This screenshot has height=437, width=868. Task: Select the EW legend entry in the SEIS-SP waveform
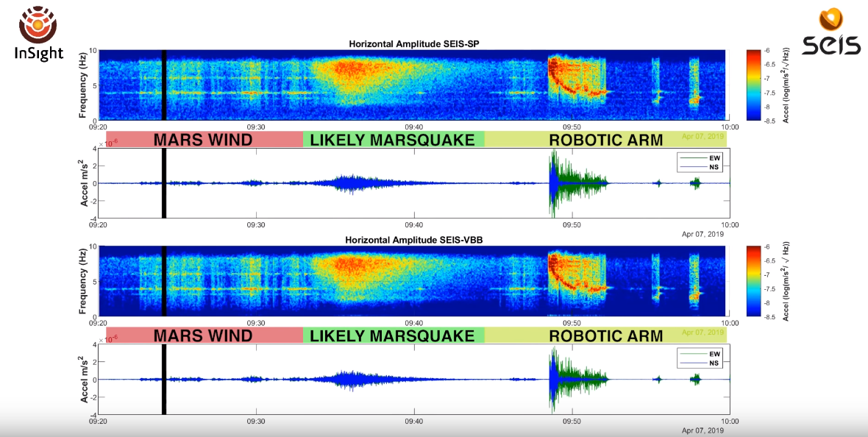697,157
